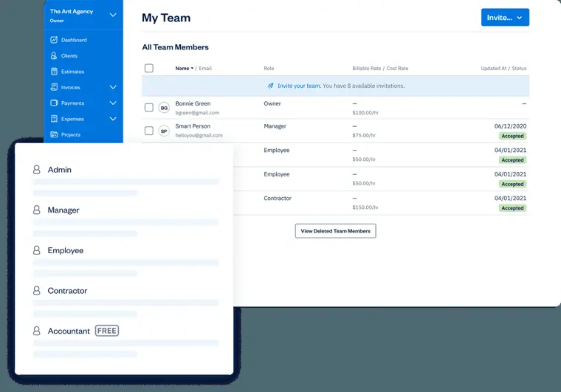This screenshot has height=392, width=561.
Task: Open the Dashboard icon in sidebar
Action: pos(54,40)
